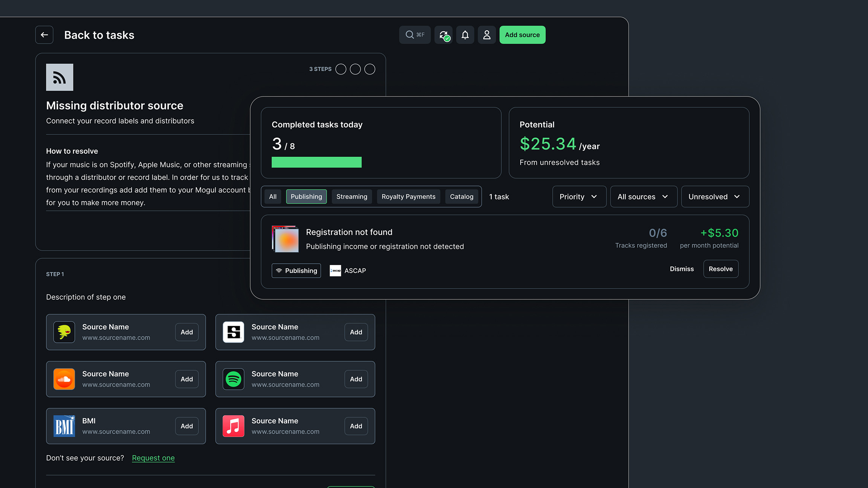Open the user profile icon

[487, 35]
